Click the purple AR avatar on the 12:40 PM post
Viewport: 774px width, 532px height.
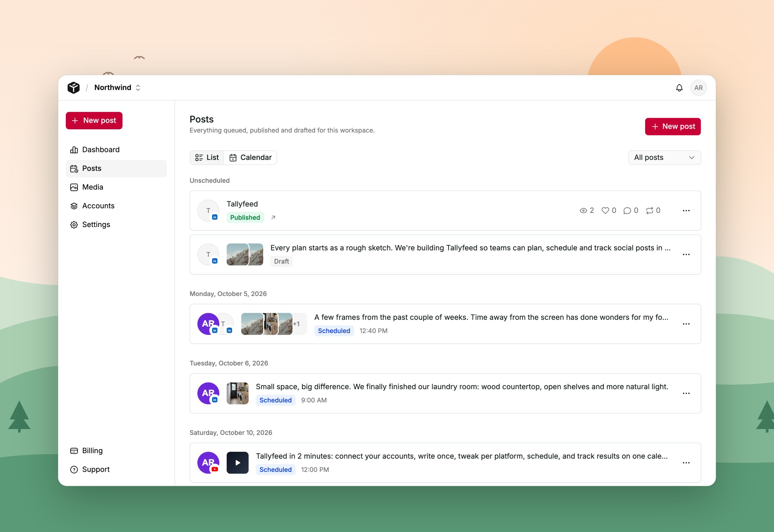point(208,324)
